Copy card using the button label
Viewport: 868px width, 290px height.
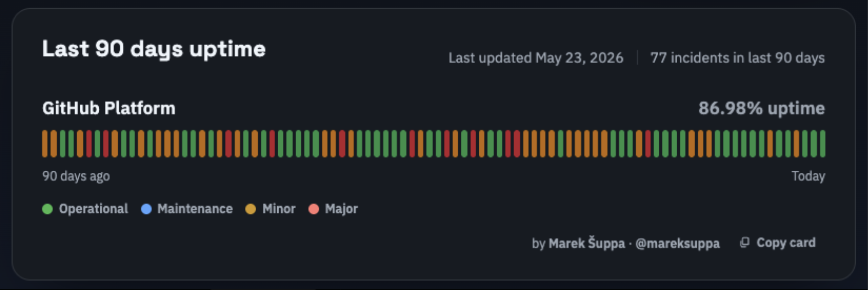[x=786, y=242]
